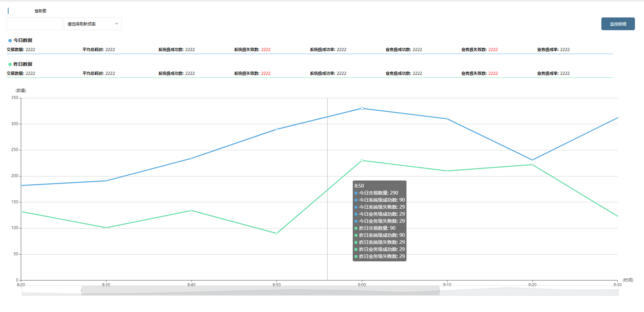
Task: Open the 请选择刷新频率 dropdown
Action: pyautogui.click(x=93, y=24)
